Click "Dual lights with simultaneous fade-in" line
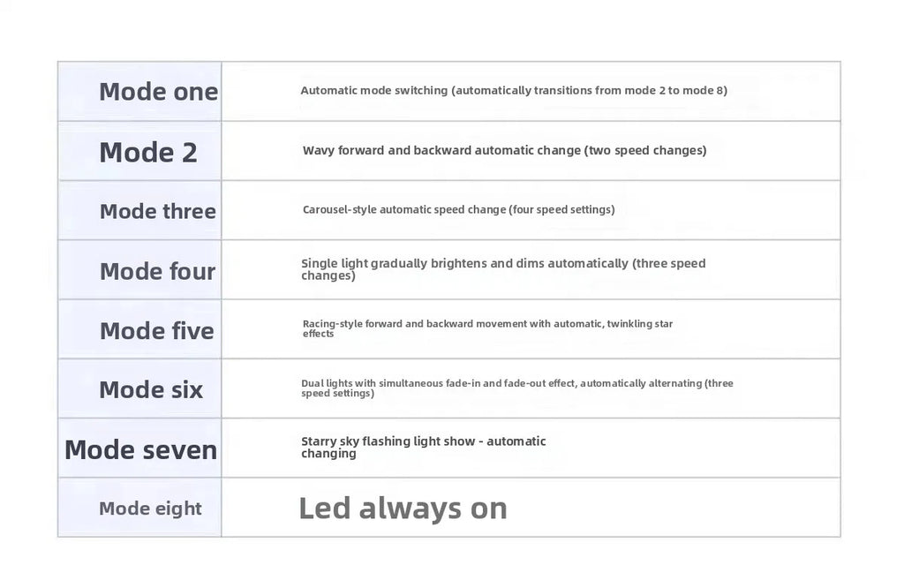Viewport: 904px width, 588px height. [516, 383]
